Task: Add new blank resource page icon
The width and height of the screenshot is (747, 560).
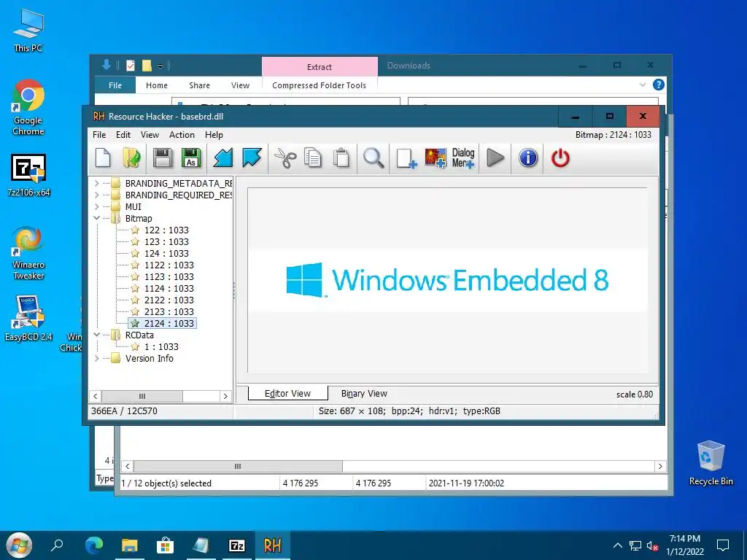Action: 406,158
